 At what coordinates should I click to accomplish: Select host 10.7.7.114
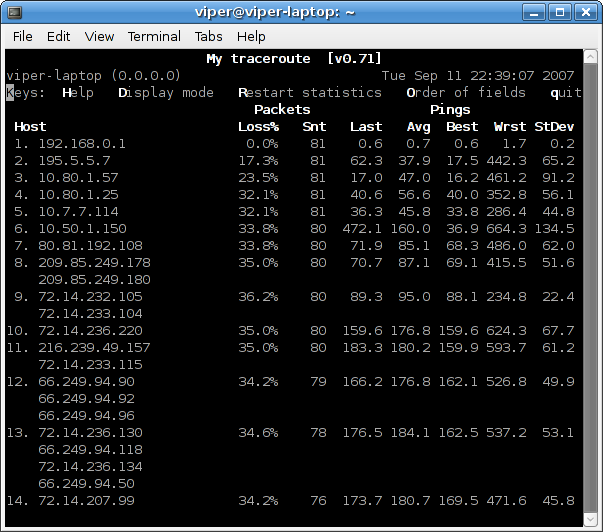(78, 212)
